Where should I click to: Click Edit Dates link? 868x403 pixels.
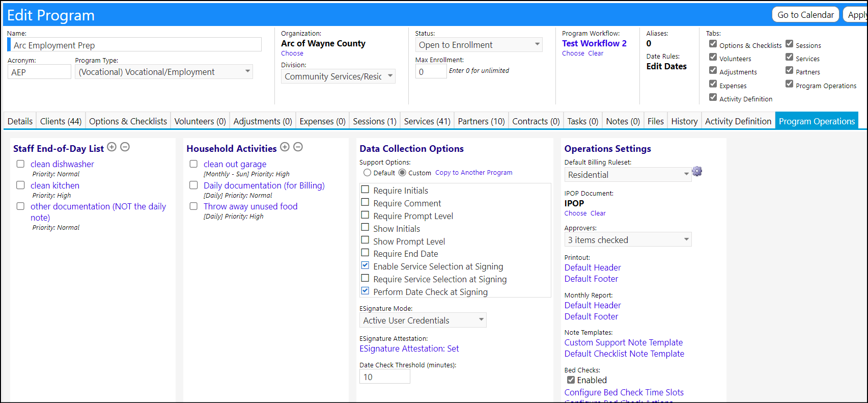tap(666, 66)
